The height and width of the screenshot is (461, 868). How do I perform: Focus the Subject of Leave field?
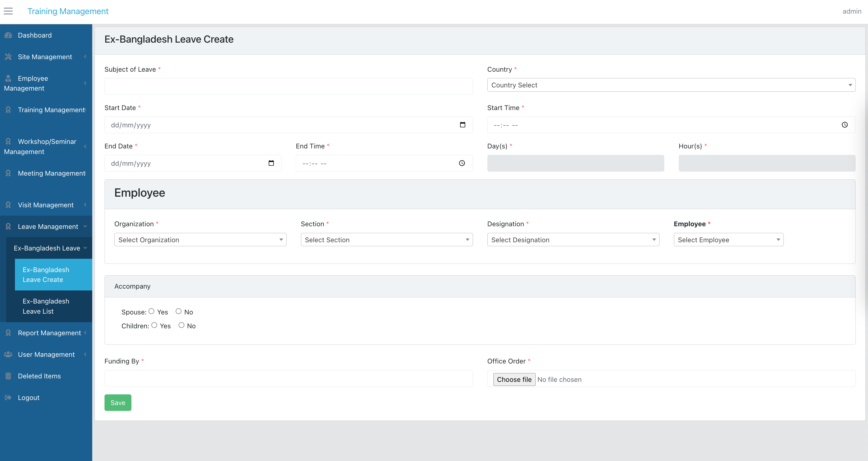288,87
